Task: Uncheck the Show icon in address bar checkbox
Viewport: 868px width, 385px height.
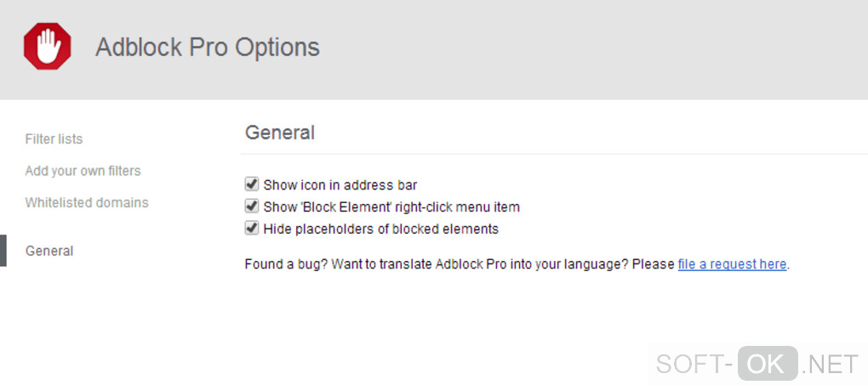Action: click(x=251, y=184)
